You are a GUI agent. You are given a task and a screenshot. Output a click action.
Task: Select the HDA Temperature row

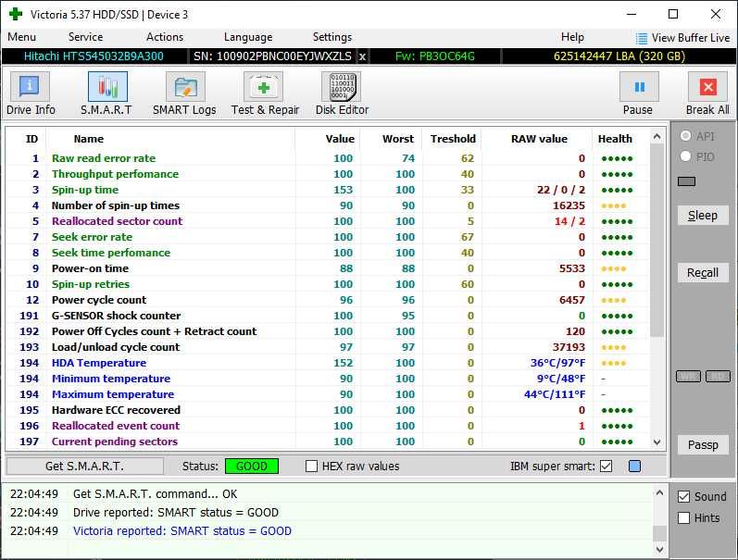328,363
